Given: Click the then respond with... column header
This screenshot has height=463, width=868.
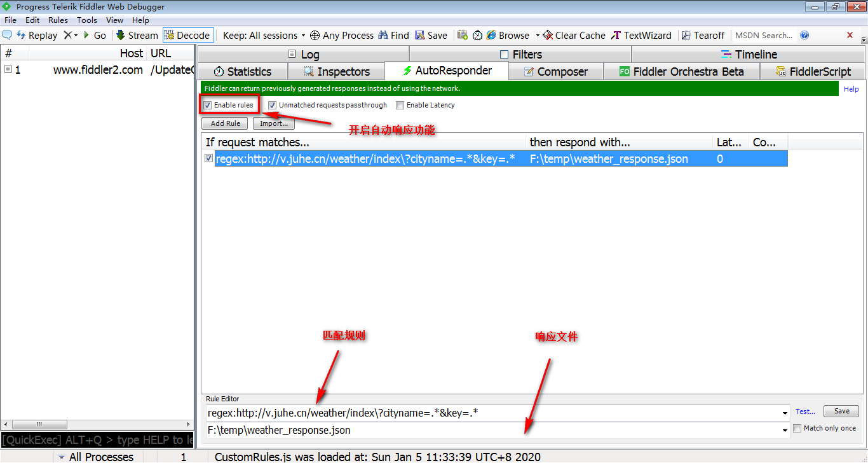Looking at the screenshot, I should tap(620, 142).
